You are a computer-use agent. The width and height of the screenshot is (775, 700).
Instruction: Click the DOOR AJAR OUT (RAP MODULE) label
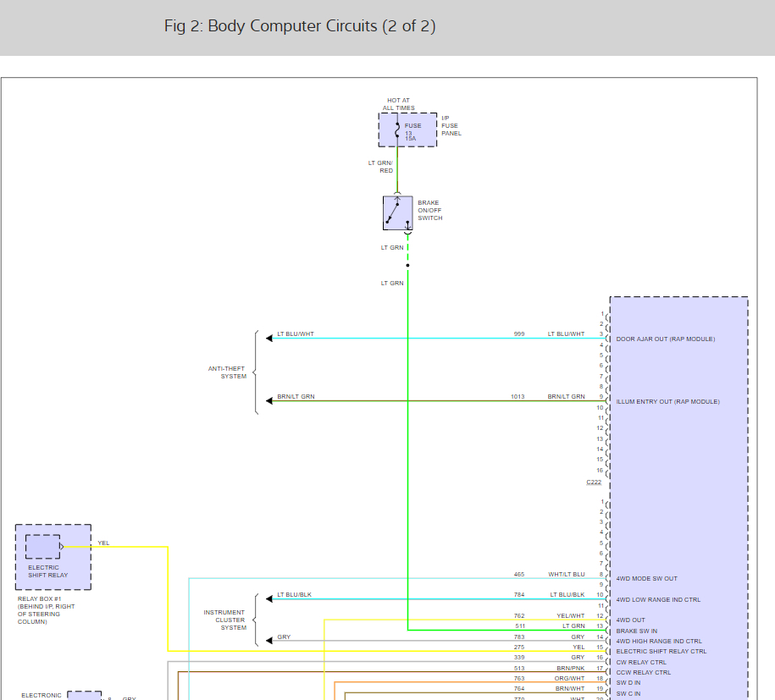(x=665, y=339)
